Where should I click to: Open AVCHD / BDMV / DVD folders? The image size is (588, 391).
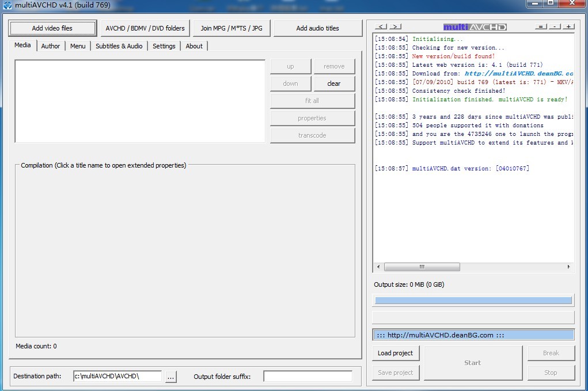tap(145, 28)
